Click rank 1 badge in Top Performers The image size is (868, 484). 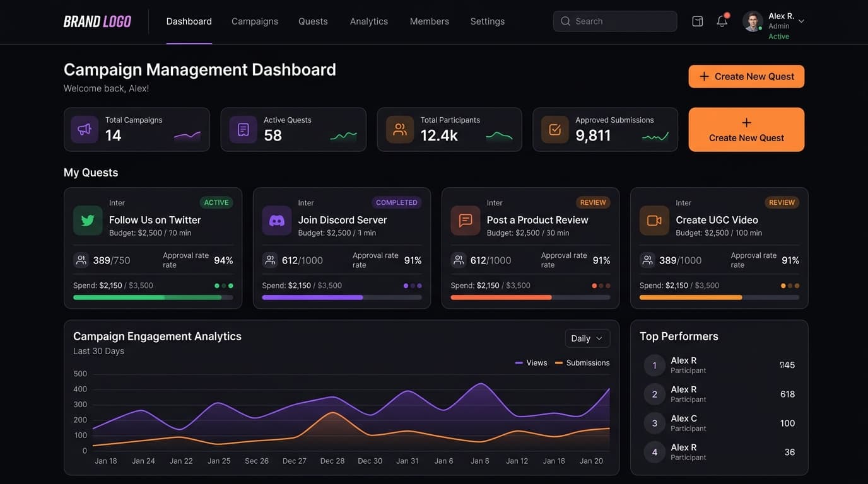[x=655, y=366]
